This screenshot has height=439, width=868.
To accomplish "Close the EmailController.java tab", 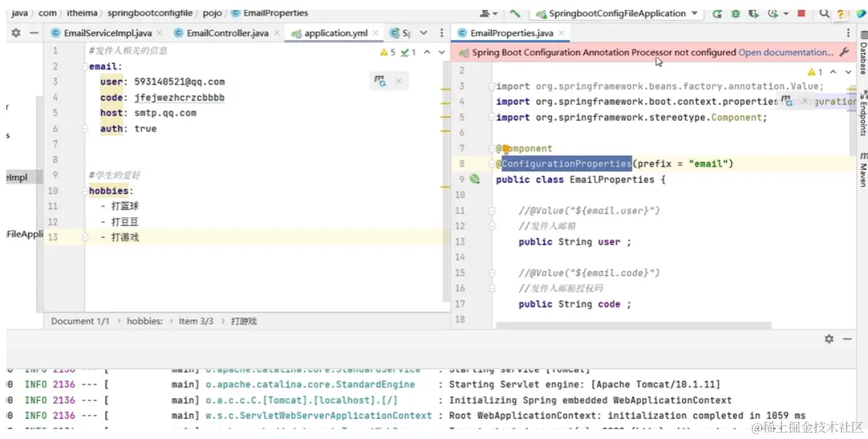I will tap(276, 33).
